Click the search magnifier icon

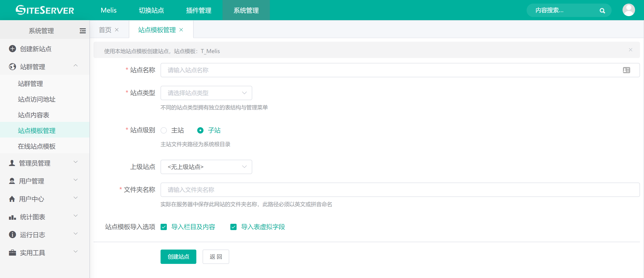pyautogui.click(x=602, y=11)
